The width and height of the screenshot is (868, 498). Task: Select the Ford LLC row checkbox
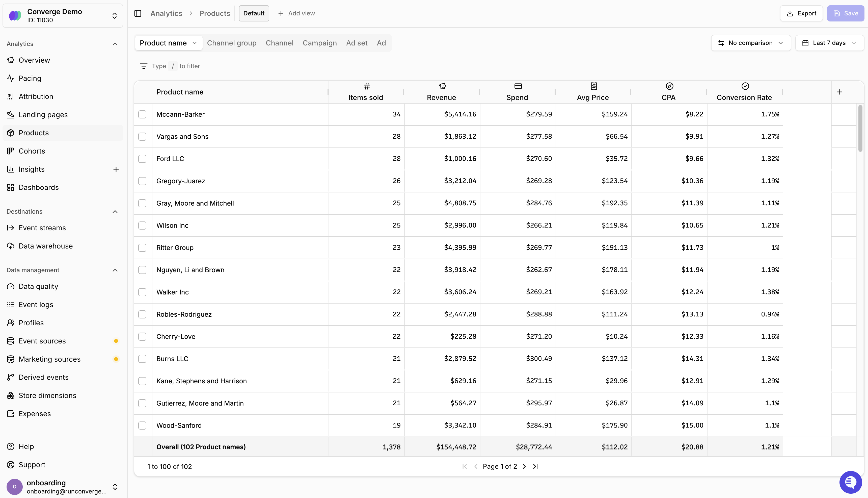(142, 159)
